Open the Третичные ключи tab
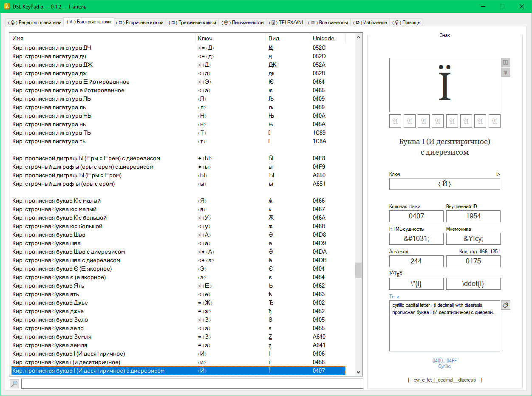Viewport: 532px width, 396px height. (x=192, y=23)
